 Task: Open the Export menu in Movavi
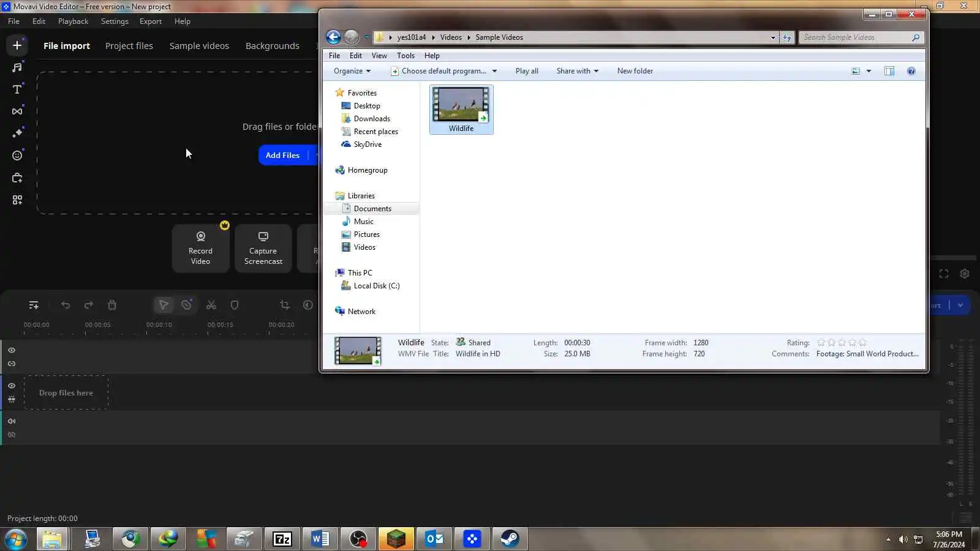[x=151, y=21]
